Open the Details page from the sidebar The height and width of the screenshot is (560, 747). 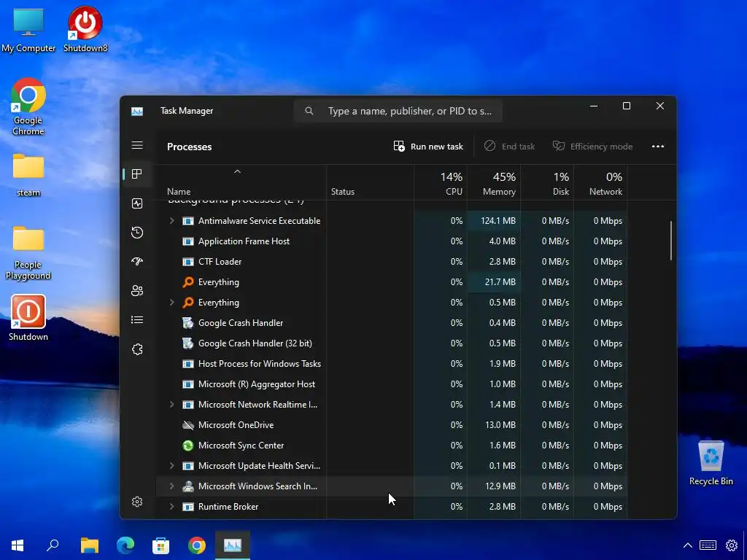(137, 320)
